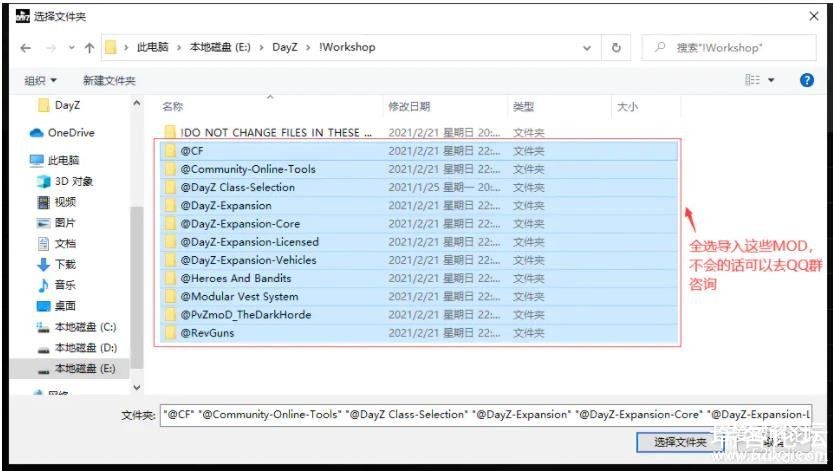Select the @Heroes And Bandits folder
Viewport: 833px width, 471px height.
point(419,278)
